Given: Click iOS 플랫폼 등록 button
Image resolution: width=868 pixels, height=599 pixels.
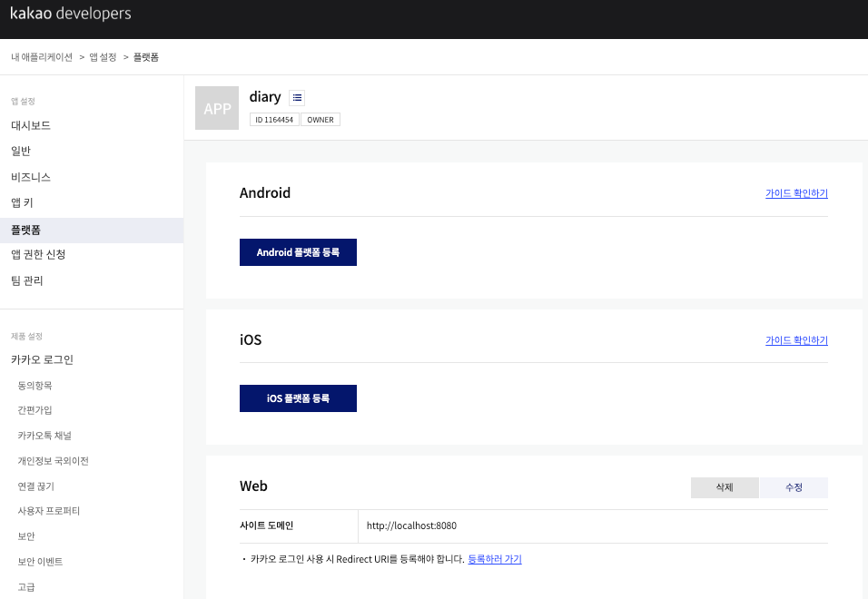Looking at the screenshot, I should tap(298, 398).
